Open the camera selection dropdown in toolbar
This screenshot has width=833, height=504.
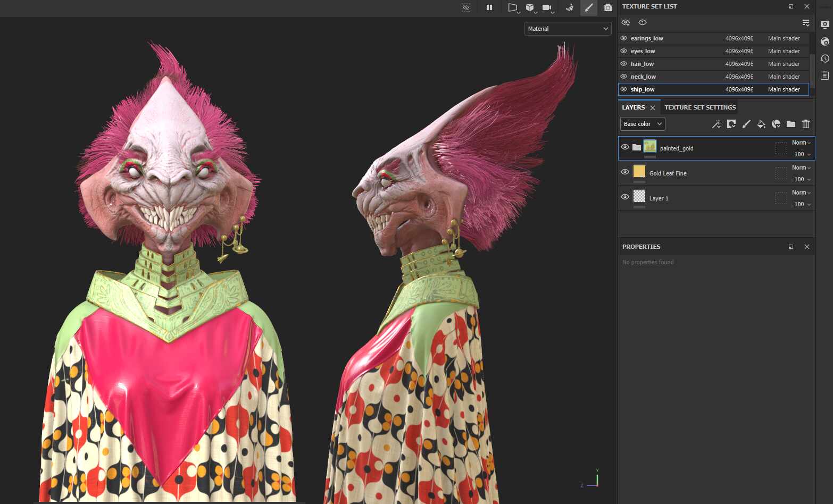coord(548,8)
